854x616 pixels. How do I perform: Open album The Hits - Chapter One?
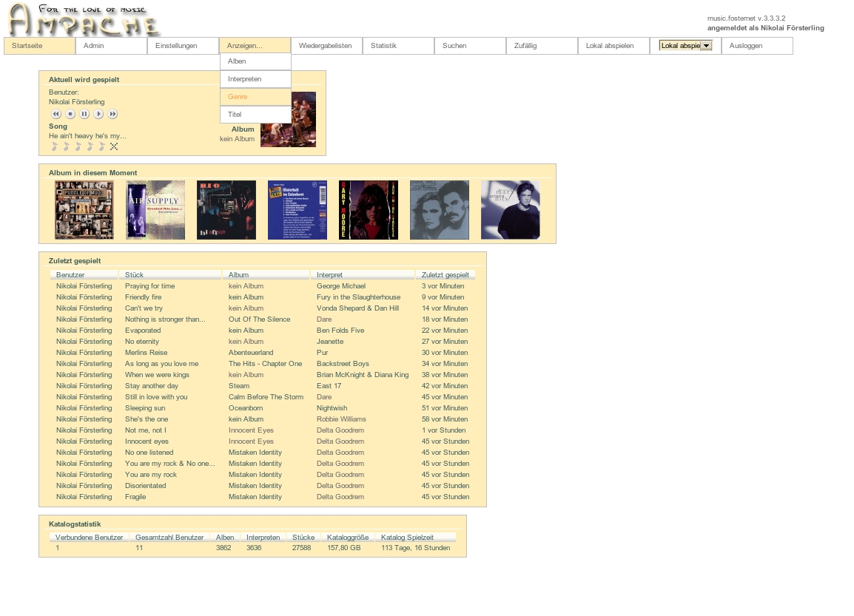tap(265, 364)
